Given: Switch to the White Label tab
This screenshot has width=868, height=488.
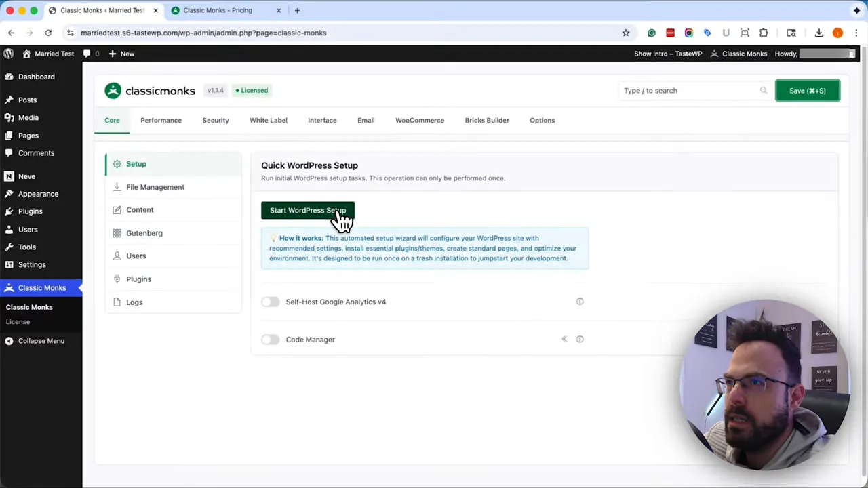Looking at the screenshot, I should tap(269, 120).
